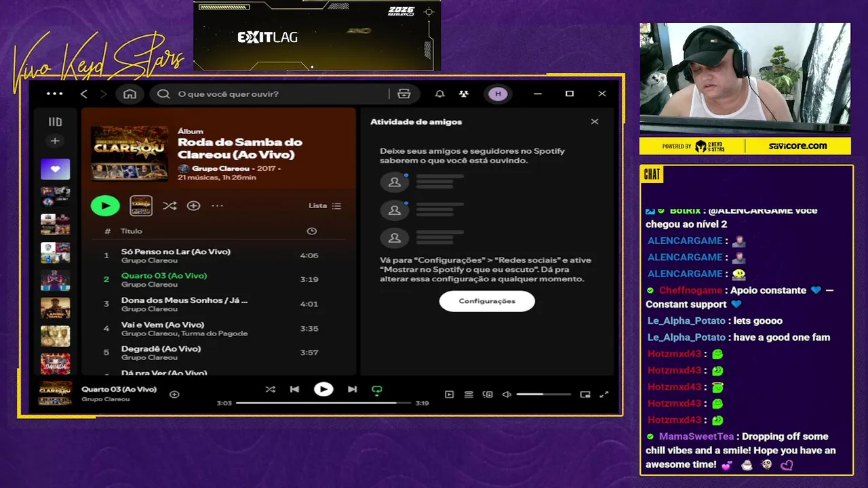Click the savicore.com banner link
Screen dimensions: 868x488
(x=797, y=146)
